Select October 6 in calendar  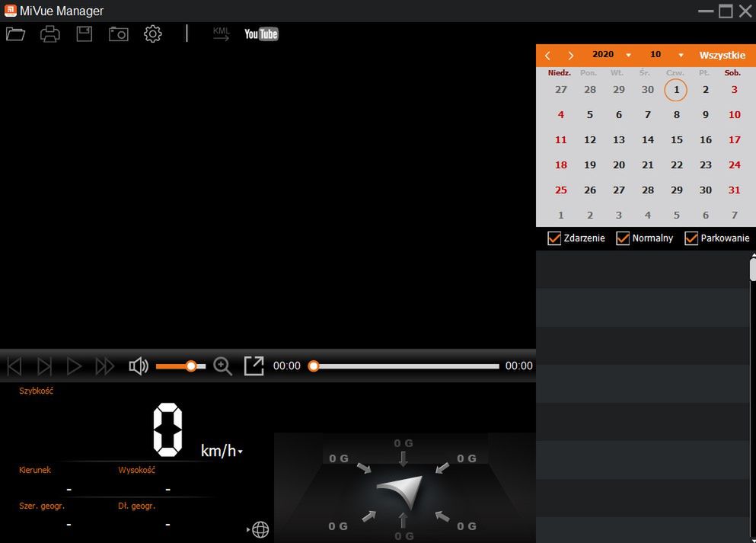(619, 115)
